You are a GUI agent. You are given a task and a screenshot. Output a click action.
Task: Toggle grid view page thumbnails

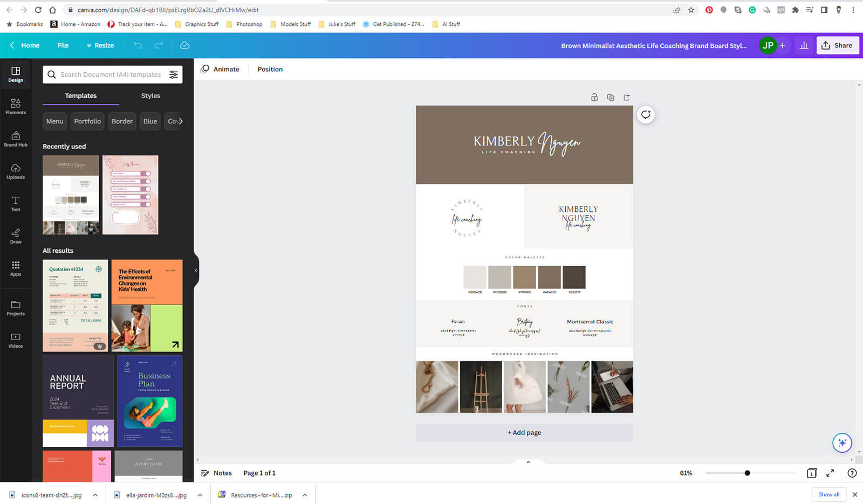pos(812,473)
